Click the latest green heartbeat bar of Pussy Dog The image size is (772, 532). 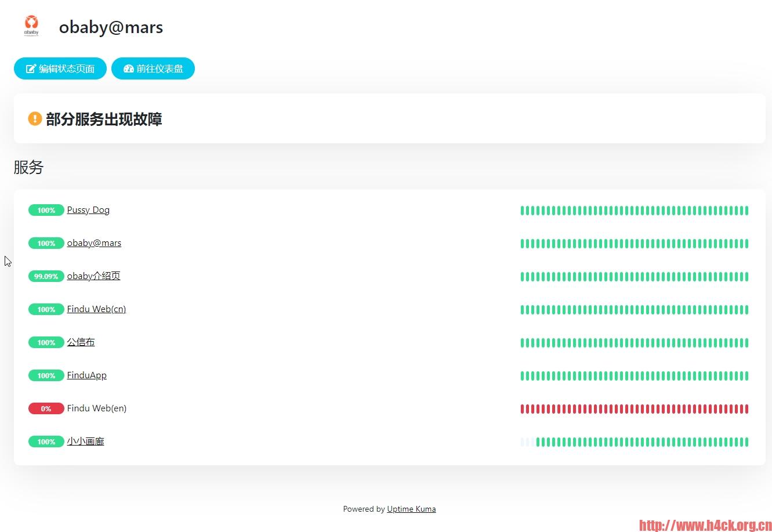click(746, 211)
